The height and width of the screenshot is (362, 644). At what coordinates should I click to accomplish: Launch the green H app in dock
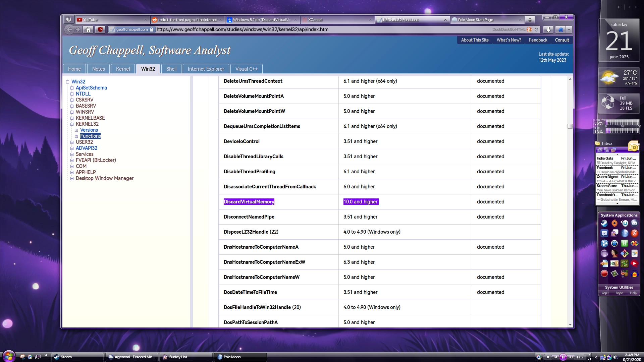tap(625, 243)
